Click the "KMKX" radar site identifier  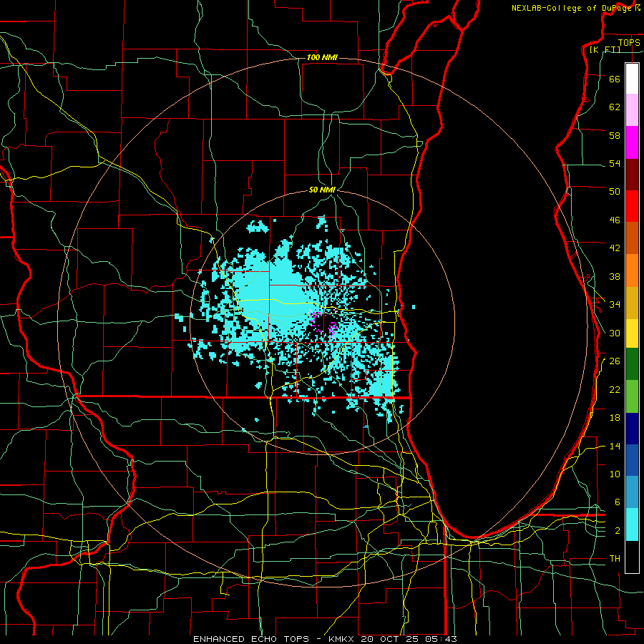point(341,639)
